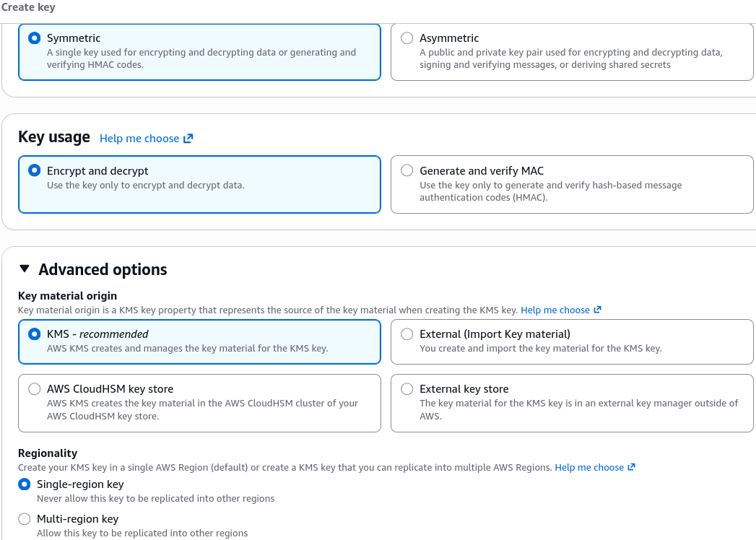Enable the Multi-region key option

[x=24, y=519]
